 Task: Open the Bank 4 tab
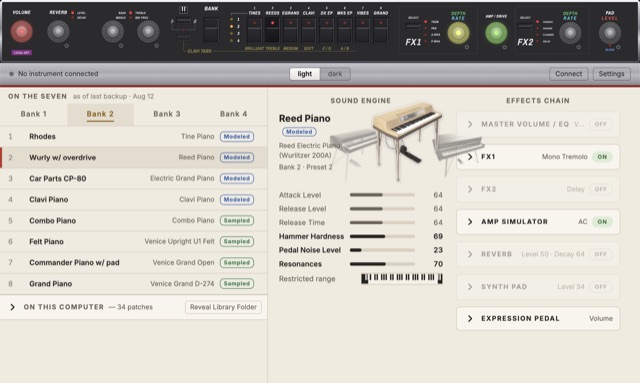point(233,114)
